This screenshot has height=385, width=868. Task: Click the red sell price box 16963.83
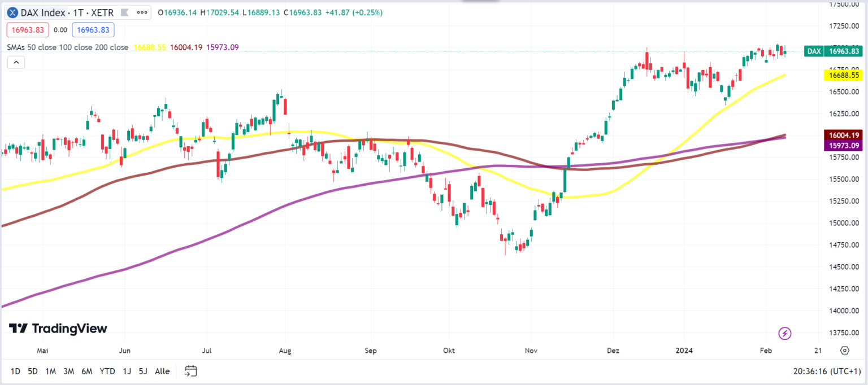click(28, 30)
